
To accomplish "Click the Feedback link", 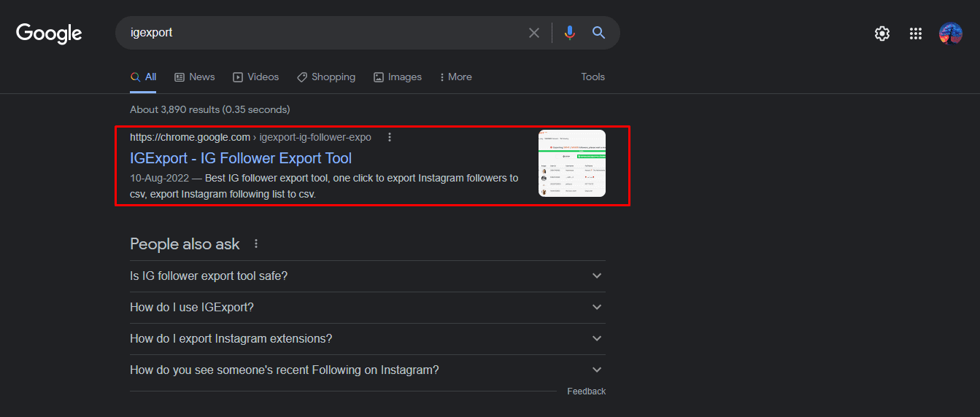I will (x=587, y=391).
